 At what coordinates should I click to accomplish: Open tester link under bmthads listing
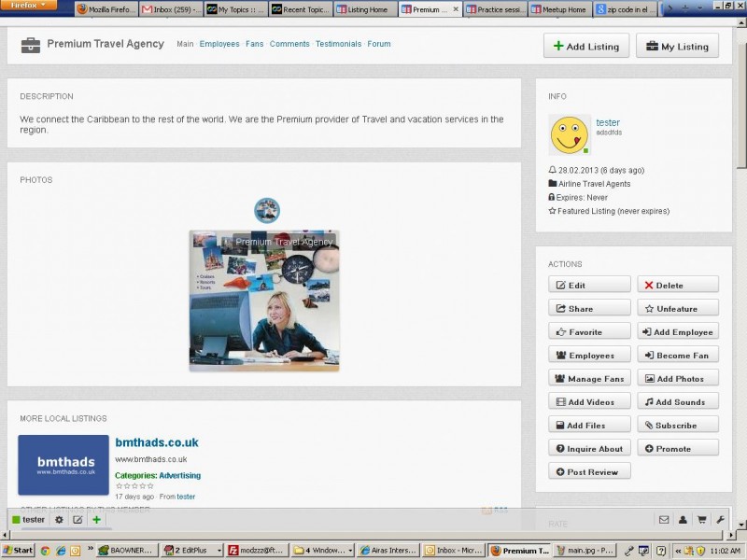point(186,497)
